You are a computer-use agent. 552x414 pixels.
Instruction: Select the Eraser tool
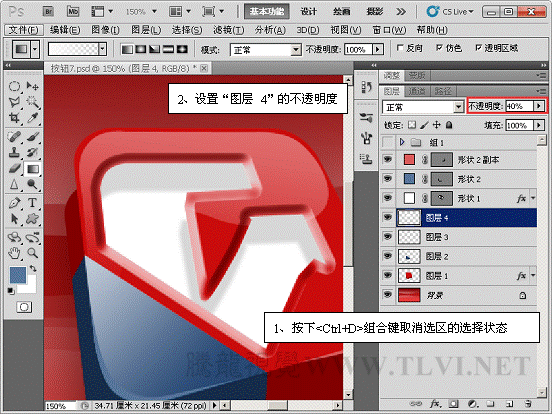[14, 169]
